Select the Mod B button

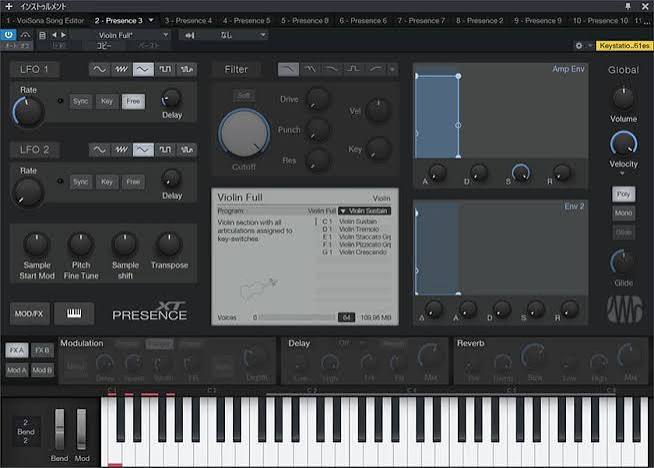42,370
